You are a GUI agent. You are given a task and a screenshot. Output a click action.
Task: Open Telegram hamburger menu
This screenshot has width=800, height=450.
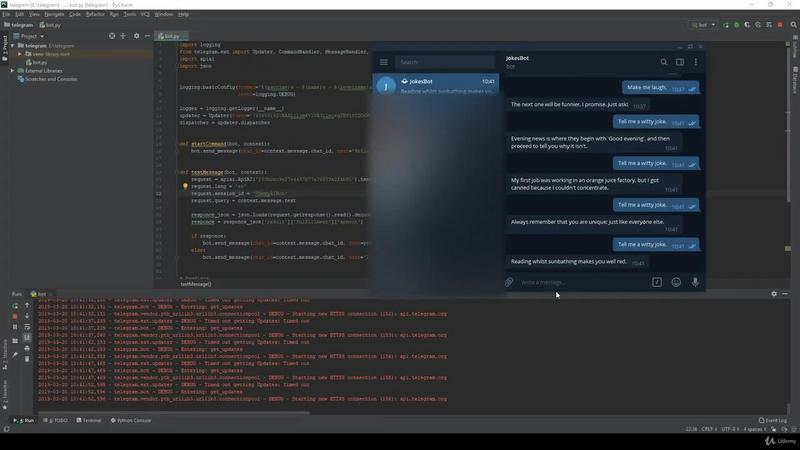(384, 62)
